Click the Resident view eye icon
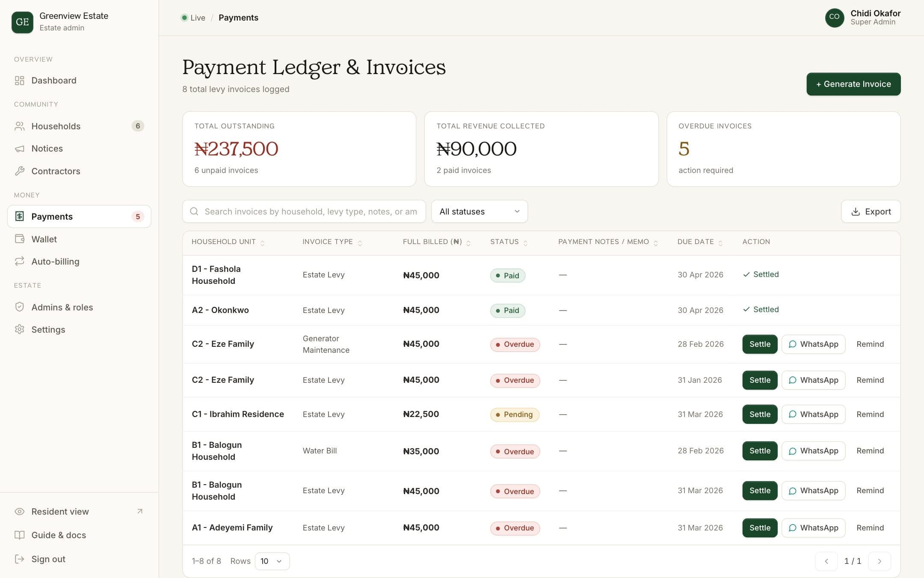The image size is (924, 578). [x=19, y=512]
